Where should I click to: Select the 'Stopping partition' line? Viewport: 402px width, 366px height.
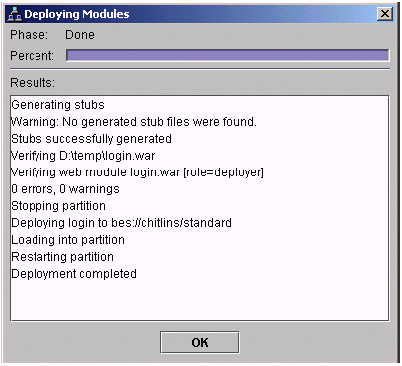point(59,206)
